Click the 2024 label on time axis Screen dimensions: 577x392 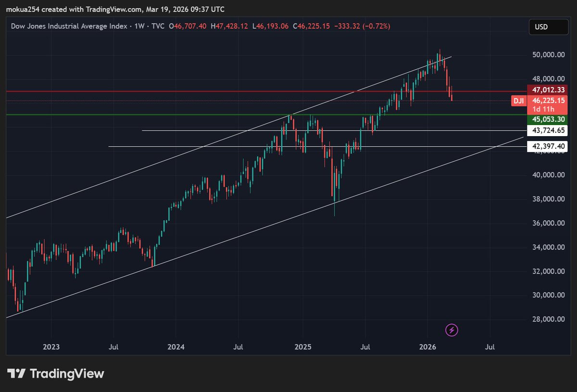pyautogui.click(x=176, y=346)
